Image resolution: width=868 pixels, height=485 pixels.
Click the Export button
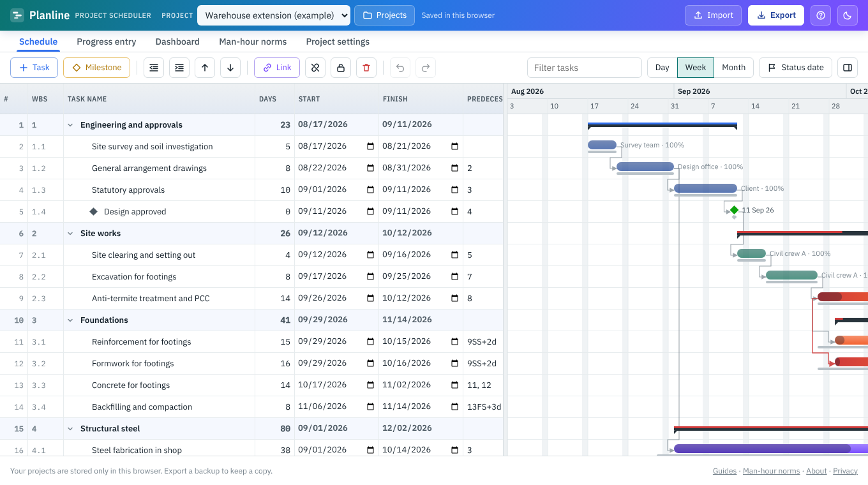coord(776,15)
